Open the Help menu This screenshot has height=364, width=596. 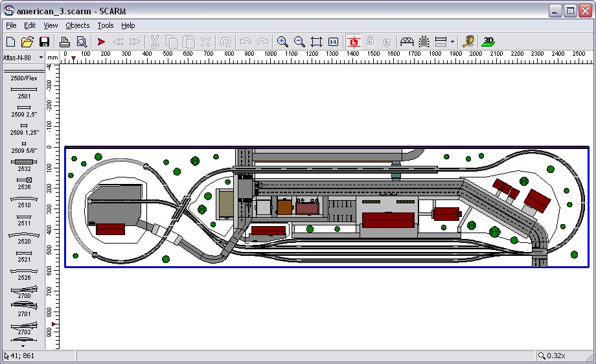pos(128,25)
